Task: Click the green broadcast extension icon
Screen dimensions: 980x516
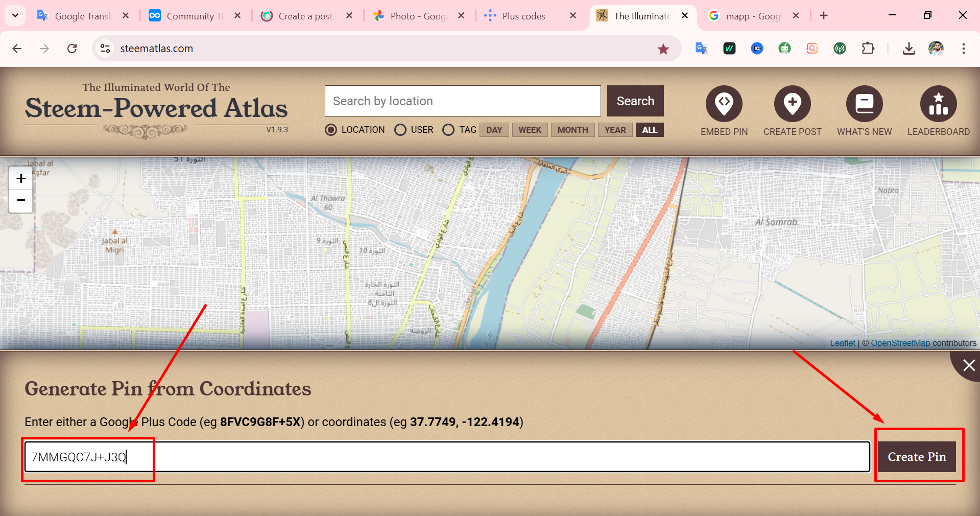Action: coord(840,49)
